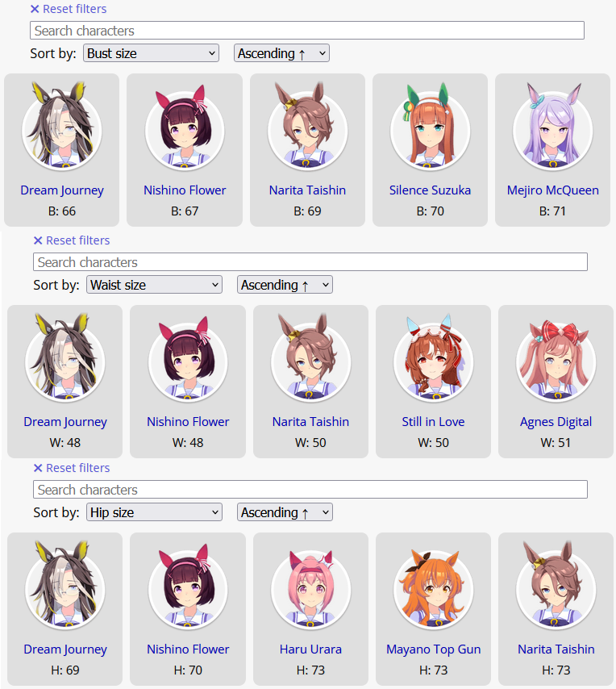
Task: Expand the Ascending order dropdown beside Hip size
Action: point(285,512)
